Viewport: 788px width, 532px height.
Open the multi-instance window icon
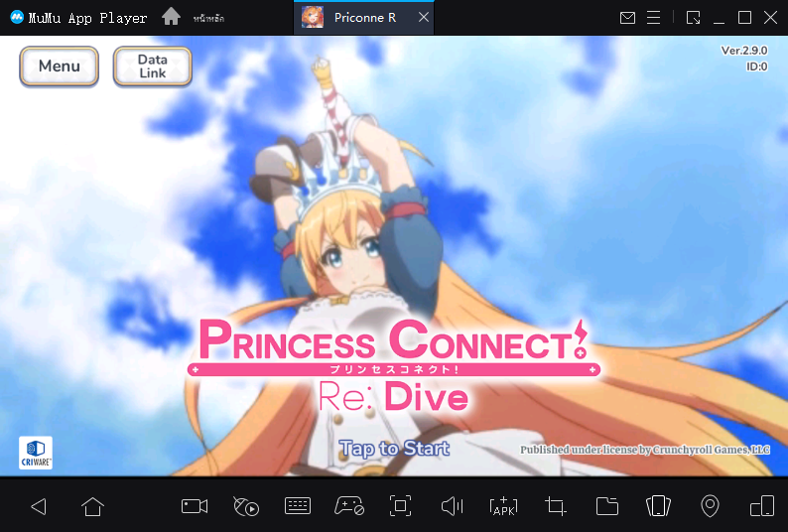pyautogui.click(x=761, y=507)
